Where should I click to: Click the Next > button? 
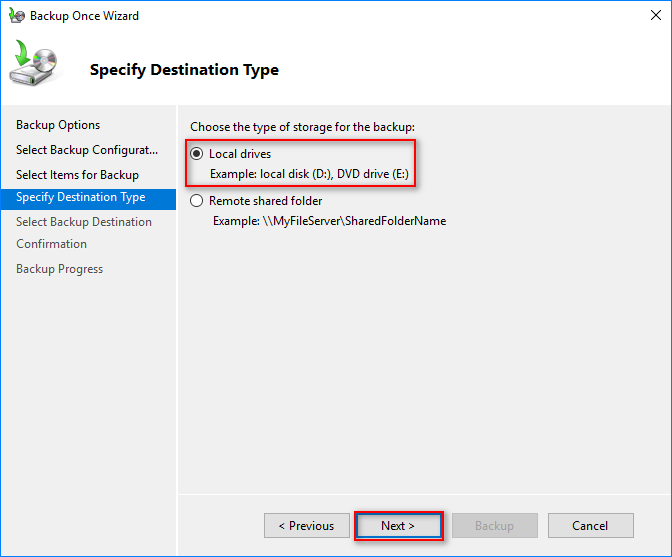(398, 526)
